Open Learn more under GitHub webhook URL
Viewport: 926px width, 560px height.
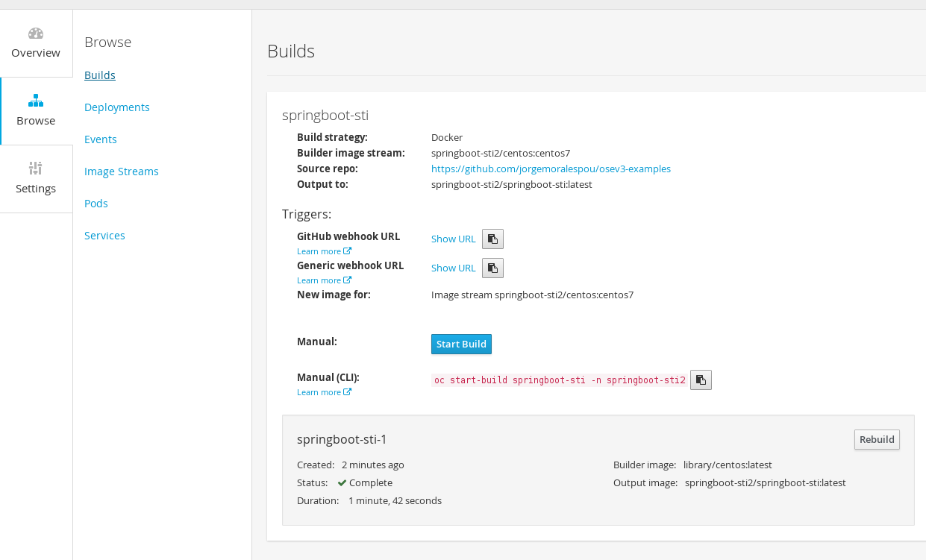pos(324,251)
